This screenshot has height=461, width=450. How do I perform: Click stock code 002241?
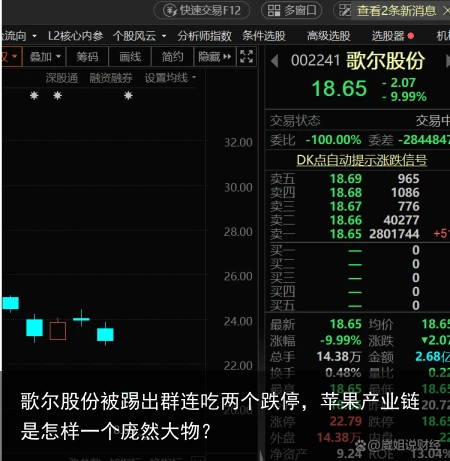[x=315, y=61]
